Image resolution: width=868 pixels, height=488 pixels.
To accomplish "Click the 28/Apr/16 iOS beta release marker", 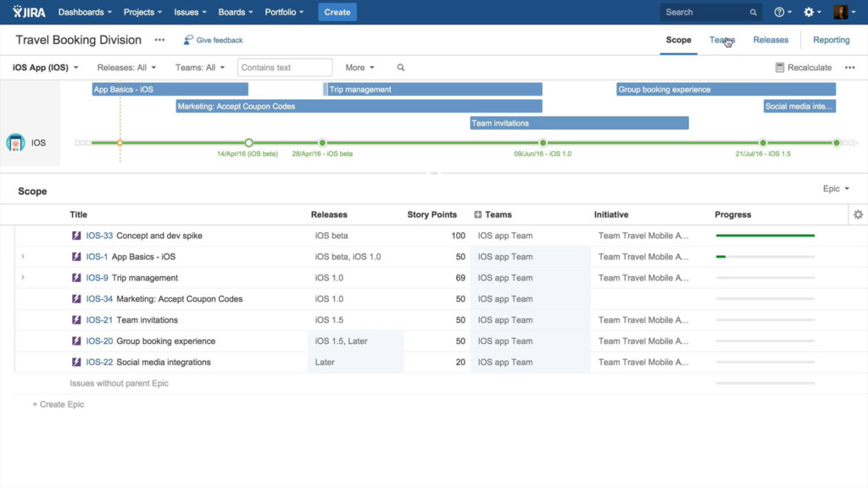I will click(322, 142).
